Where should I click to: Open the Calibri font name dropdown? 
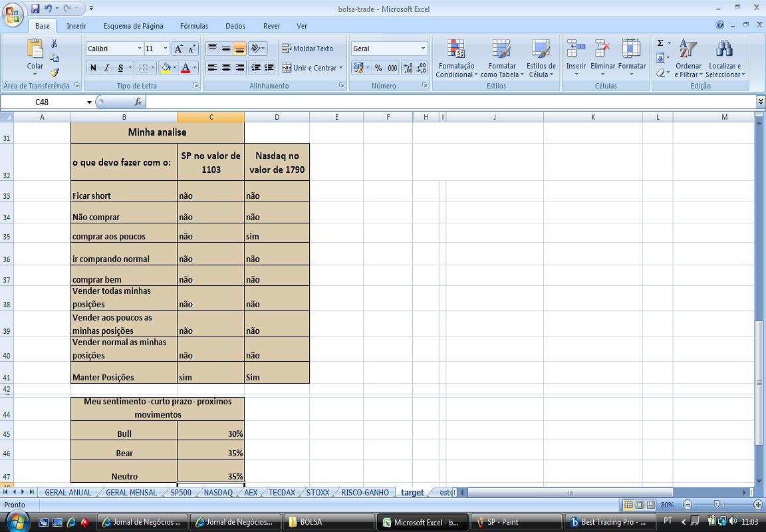(x=139, y=49)
